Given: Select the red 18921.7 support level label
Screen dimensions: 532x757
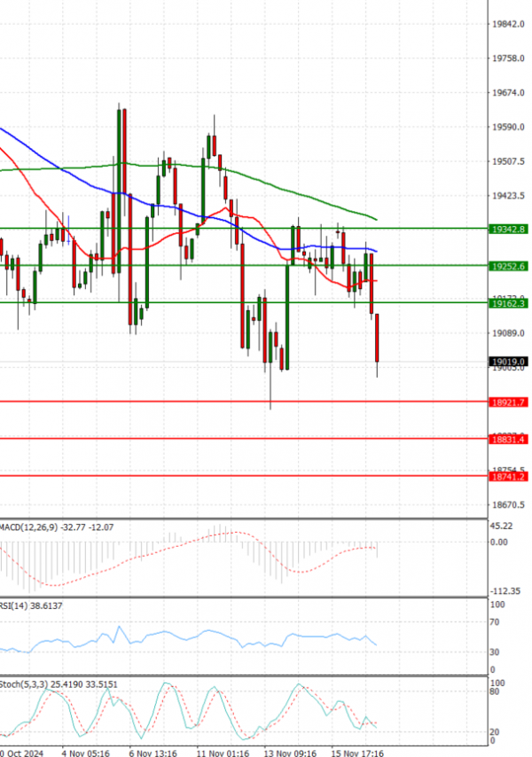Looking at the screenshot, I should click(x=508, y=402).
